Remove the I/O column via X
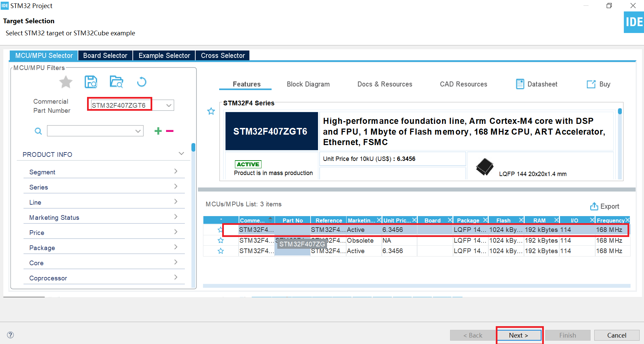 (x=592, y=220)
